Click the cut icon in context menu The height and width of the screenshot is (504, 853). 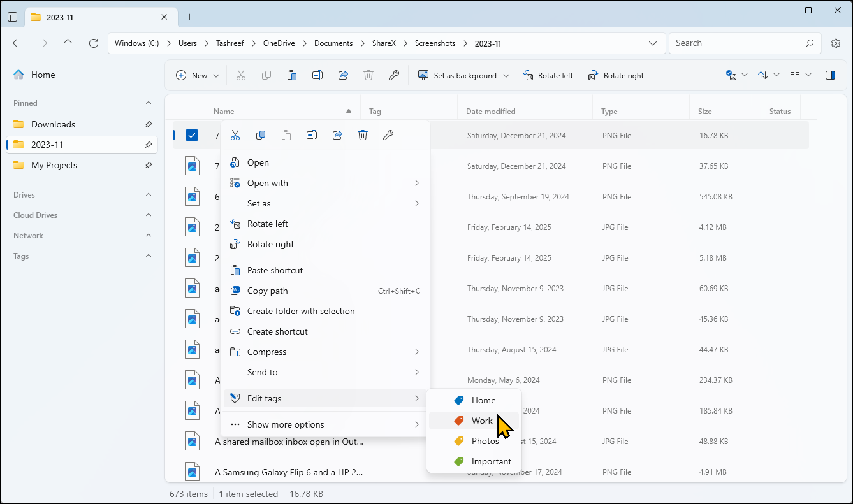[235, 135]
